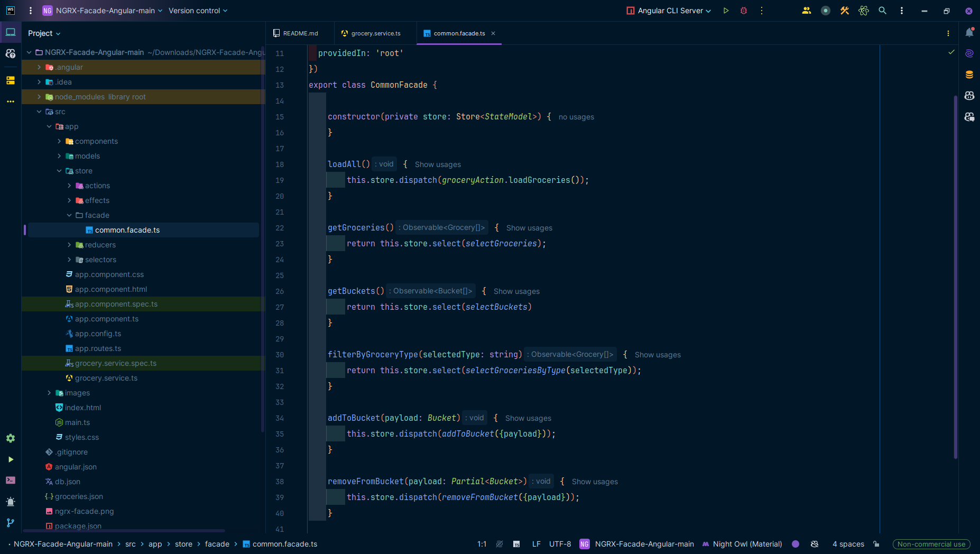Open the GitHub Copilot Chat tool window

click(x=969, y=117)
